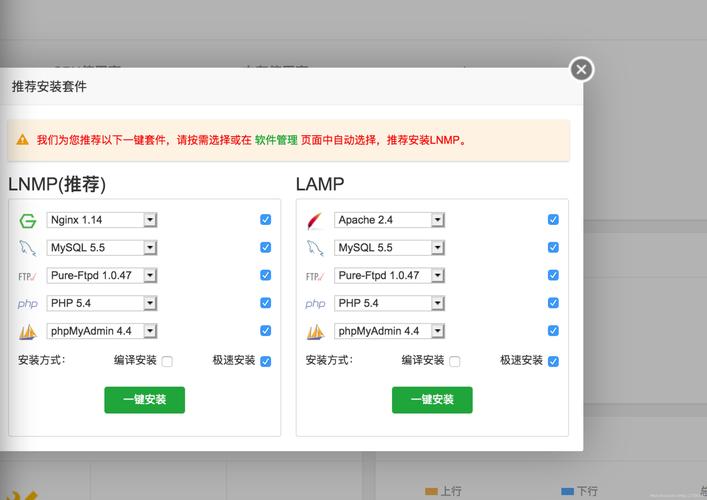Uncheck phpMyAdmin 4.4 in LNMP
This screenshot has width=707, height=500.
(266, 330)
